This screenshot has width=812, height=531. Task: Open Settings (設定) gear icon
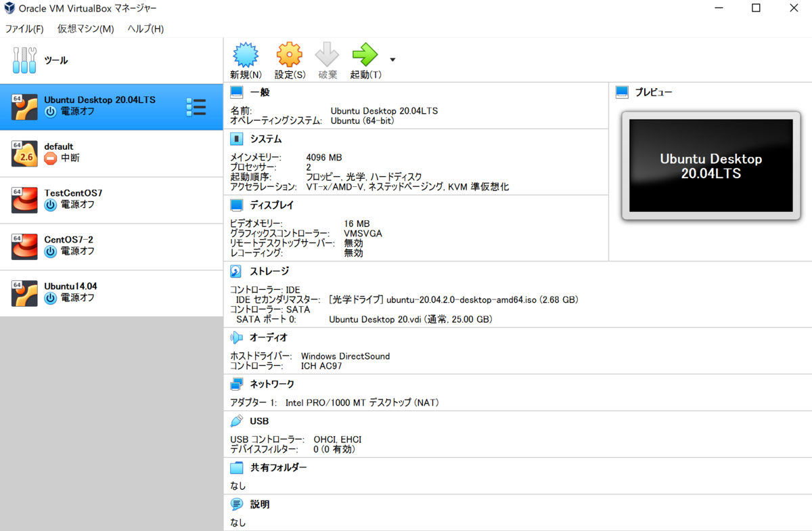pos(289,55)
